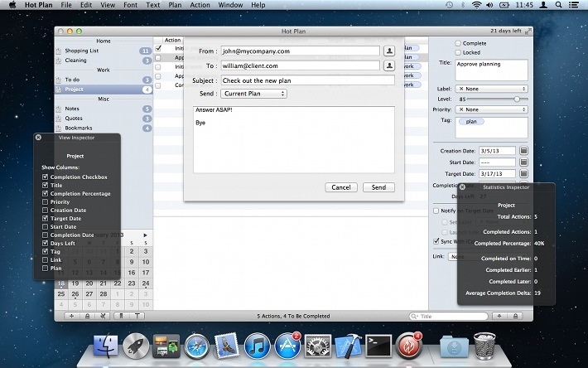Check the Complete checkbox

[x=459, y=43]
